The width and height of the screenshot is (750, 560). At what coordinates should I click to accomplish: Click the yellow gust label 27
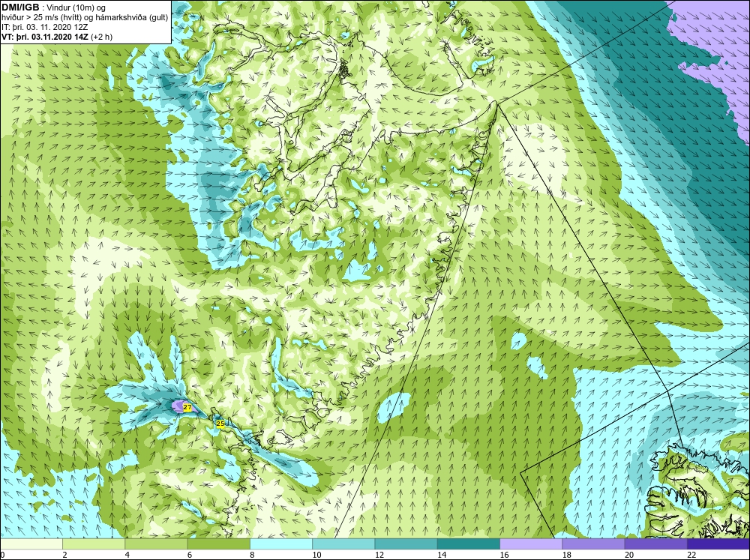[187, 408]
